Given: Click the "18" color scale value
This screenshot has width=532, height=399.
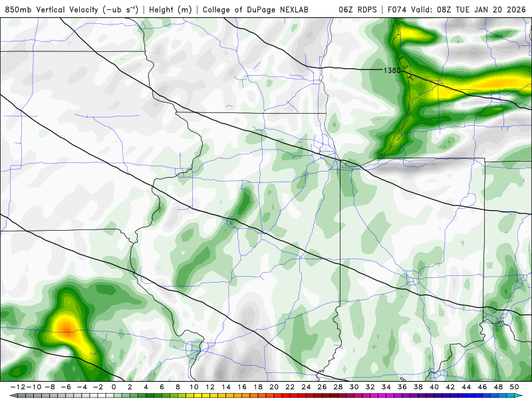Looking at the screenshot, I should tap(258, 387).
